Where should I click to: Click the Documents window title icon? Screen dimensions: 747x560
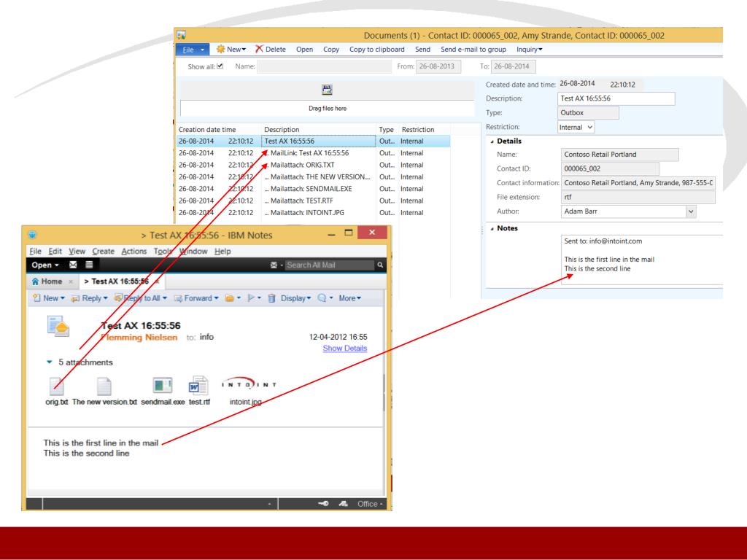pos(182,35)
